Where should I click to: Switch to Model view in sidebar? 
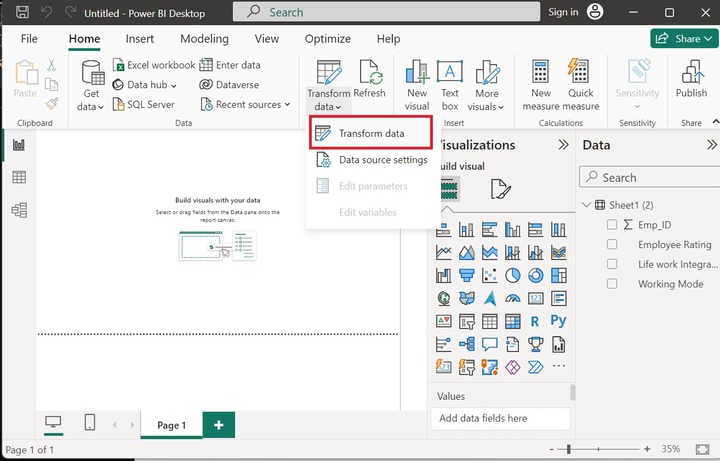(x=19, y=210)
